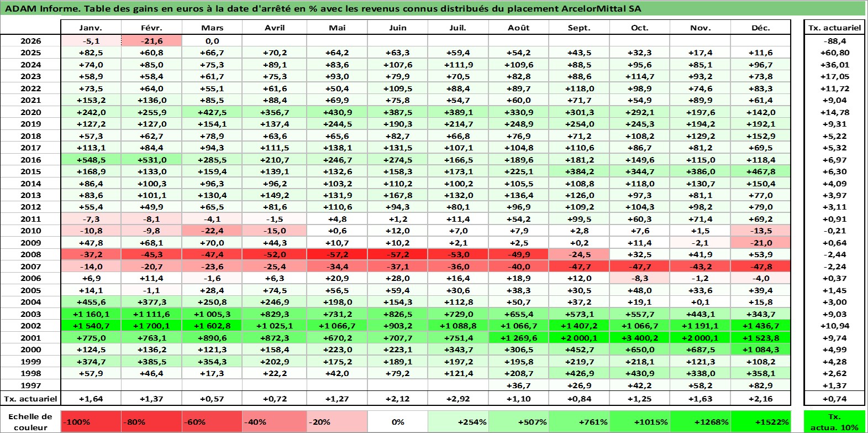Click the +1 407,2 cell in Sept. 2002
Screen dimensions: 868x433
579,326
